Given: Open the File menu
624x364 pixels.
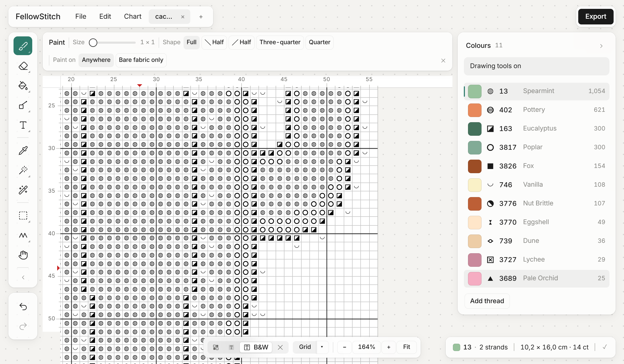Looking at the screenshot, I should pos(81,17).
